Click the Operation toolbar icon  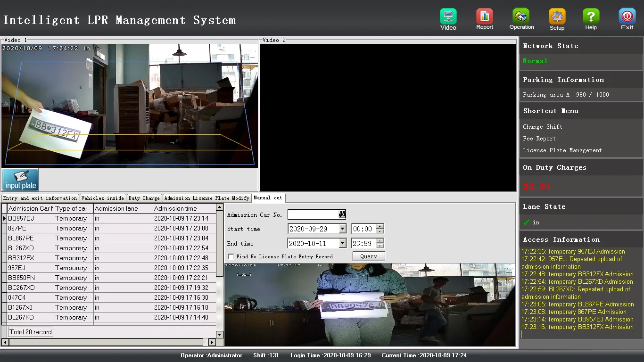pyautogui.click(x=521, y=16)
